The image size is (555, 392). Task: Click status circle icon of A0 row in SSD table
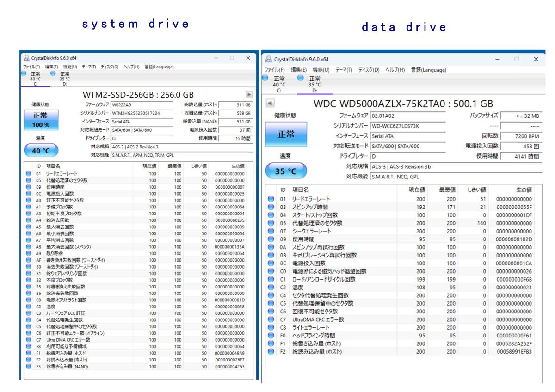click(x=29, y=201)
